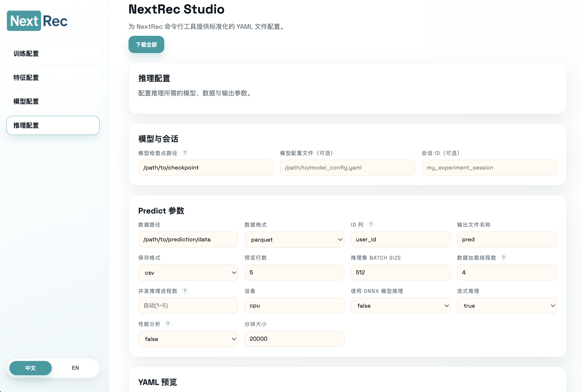
Task: Expand the 使用 ONNX 模型推理 dropdown
Action: (400, 306)
